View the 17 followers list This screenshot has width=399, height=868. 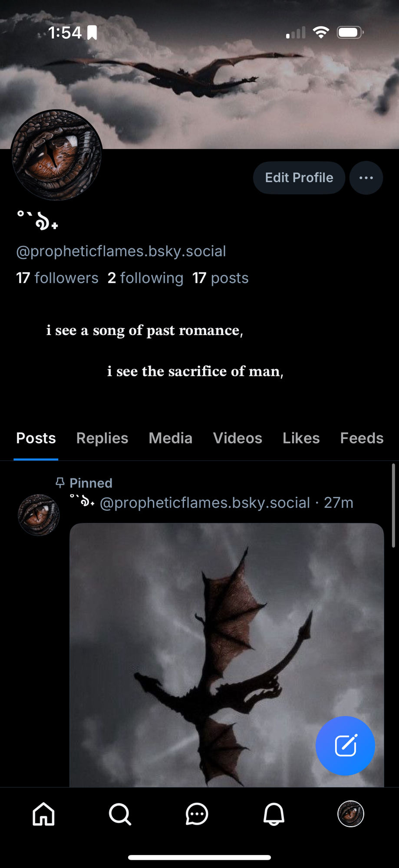(x=57, y=278)
